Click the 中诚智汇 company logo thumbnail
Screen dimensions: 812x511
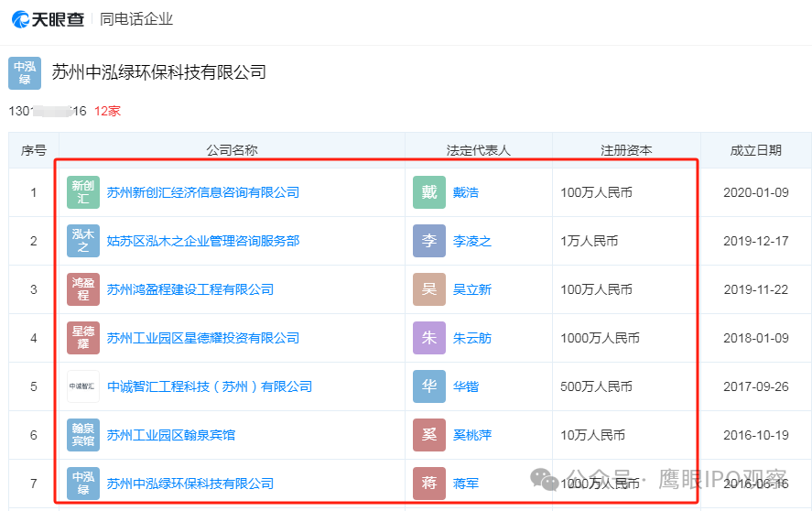click(x=83, y=386)
